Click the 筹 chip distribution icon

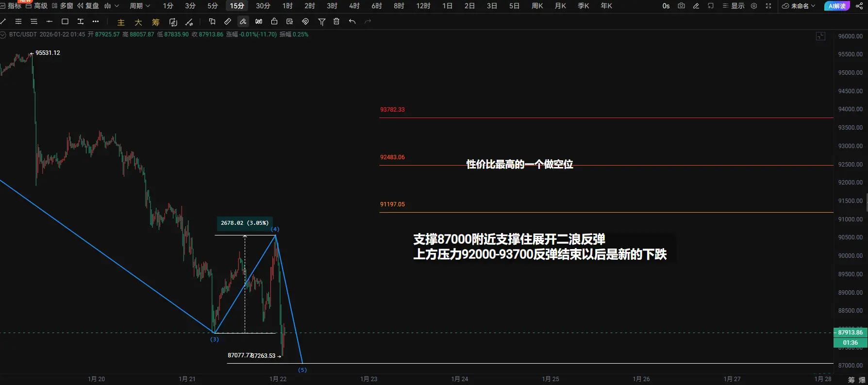156,22
